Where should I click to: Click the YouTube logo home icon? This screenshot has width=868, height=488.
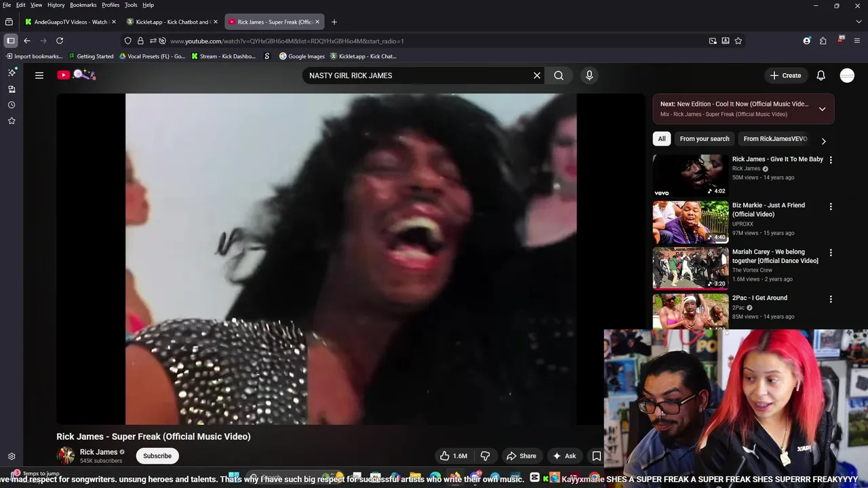(x=76, y=75)
